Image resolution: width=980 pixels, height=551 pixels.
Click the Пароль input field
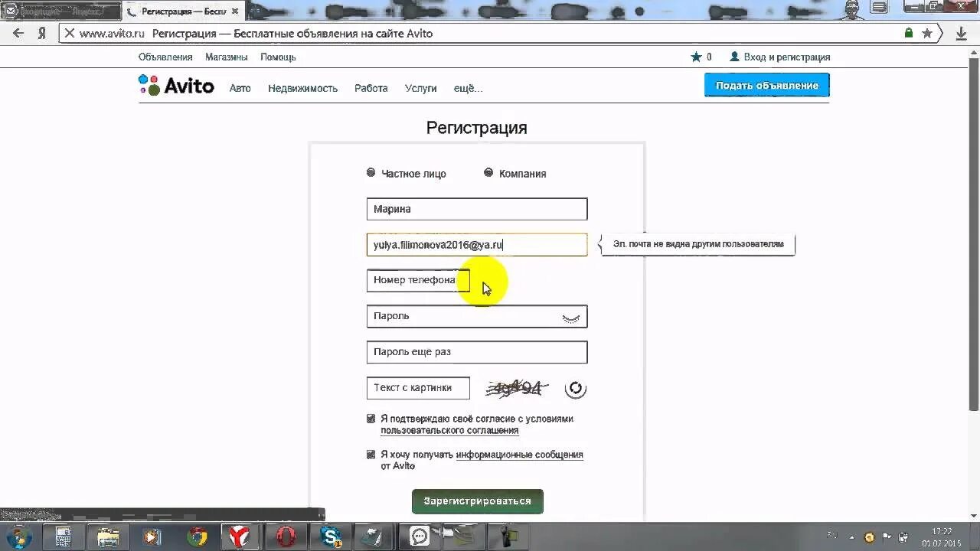coord(477,316)
